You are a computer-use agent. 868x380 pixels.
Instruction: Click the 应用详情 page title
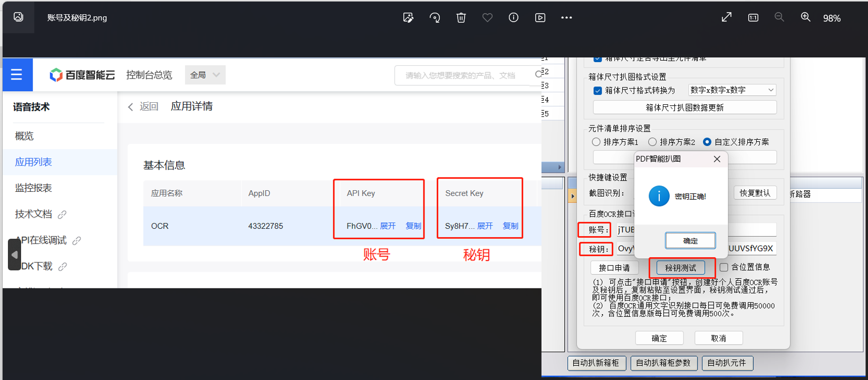191,106
